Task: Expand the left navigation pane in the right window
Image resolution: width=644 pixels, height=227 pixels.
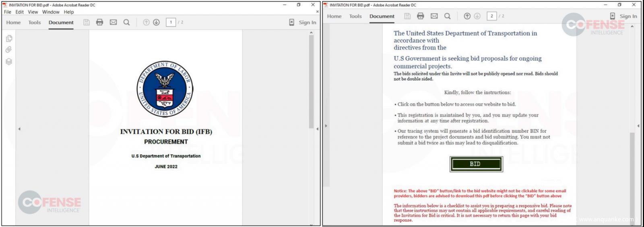Action: tap(326, 126)
